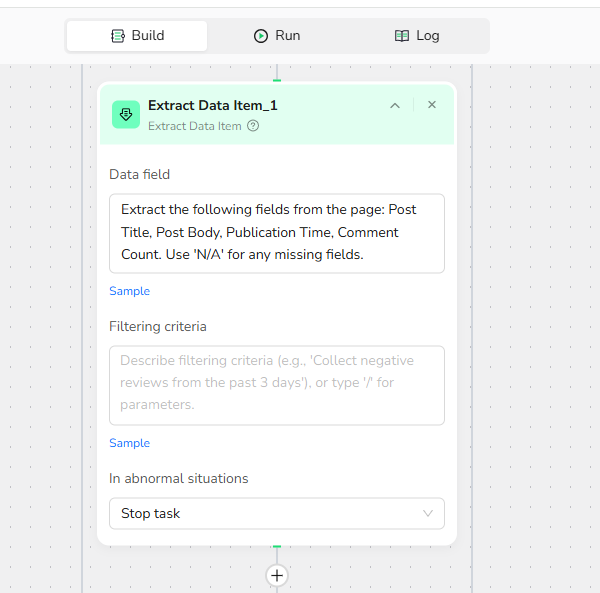Click the Stop task dropdown arrow
This screenshot has width=600, height=593.
(x=428, y=513)
